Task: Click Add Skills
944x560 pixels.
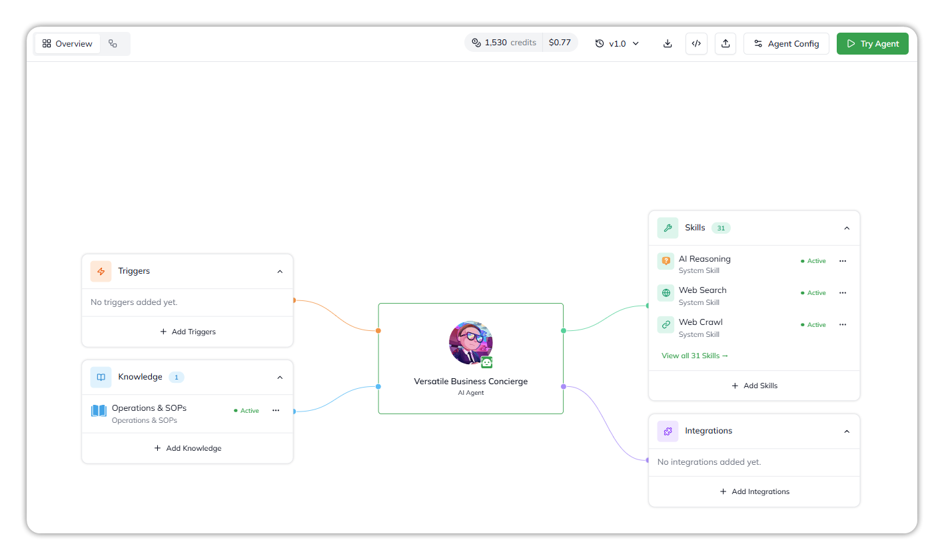Action: pos(755,386)
